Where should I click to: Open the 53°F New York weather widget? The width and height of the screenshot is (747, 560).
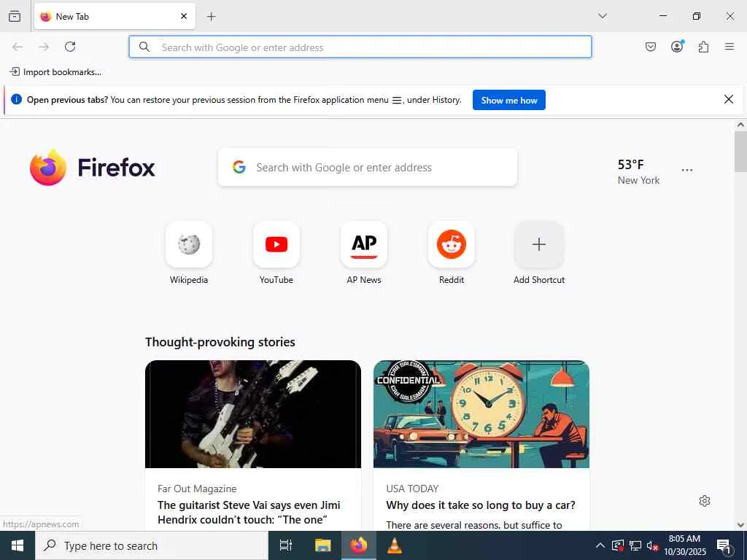pyautogui.click(x=638, y=172)
